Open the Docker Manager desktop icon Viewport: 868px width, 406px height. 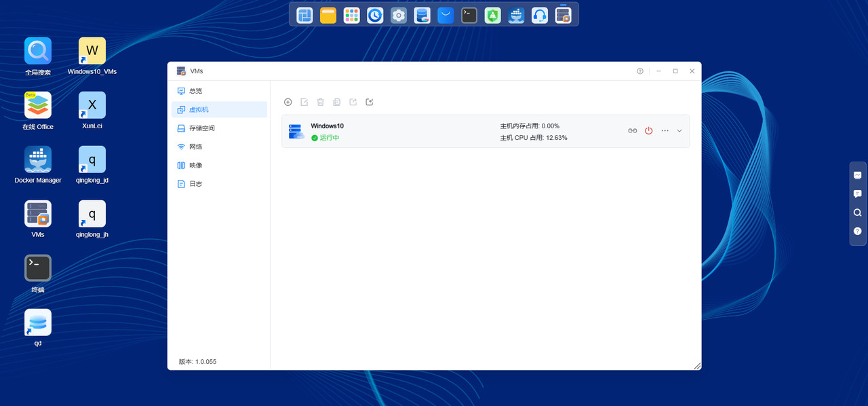[x=38, y=165]
